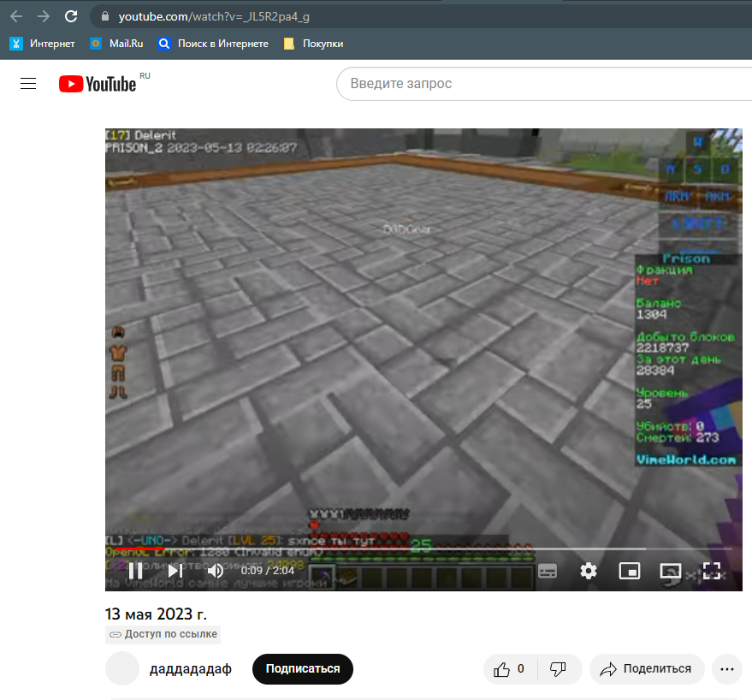Go back with the browser back arrow
The image size is (752, 700).
pyautogui.click(x=16, y=17)
